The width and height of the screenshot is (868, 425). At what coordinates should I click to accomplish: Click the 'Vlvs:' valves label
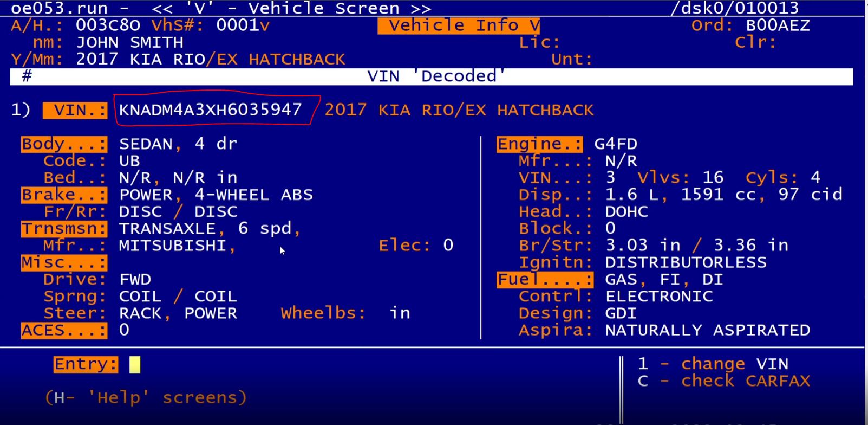(664, 178)
